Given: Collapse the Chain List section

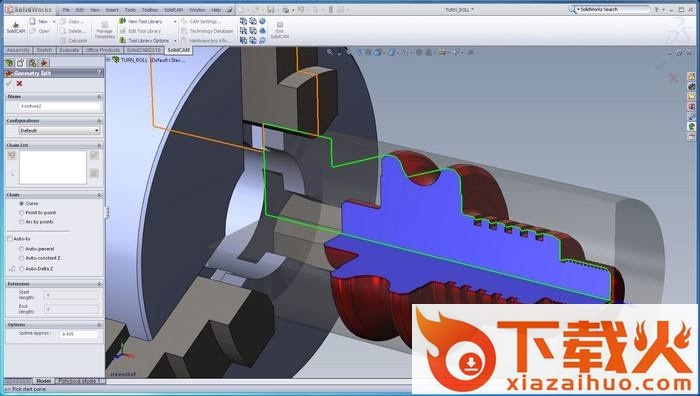Looking at the screenshot, I should pyautogui.click(x=99, y=145).
